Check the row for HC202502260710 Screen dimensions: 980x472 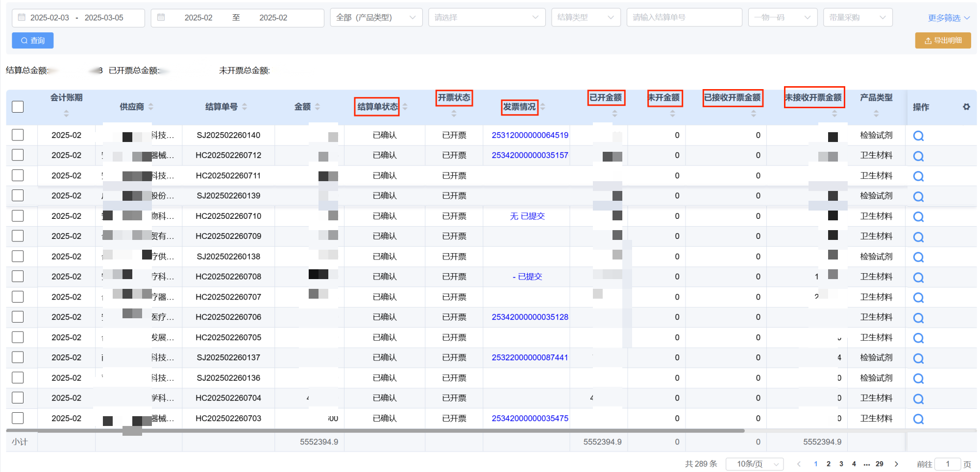(18, 216)
